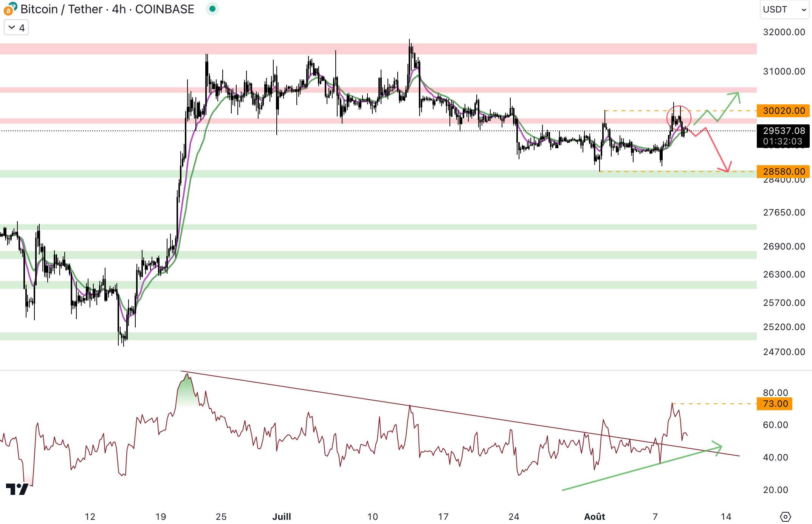Click date label 17 on time axis

[x=443, y=517]
